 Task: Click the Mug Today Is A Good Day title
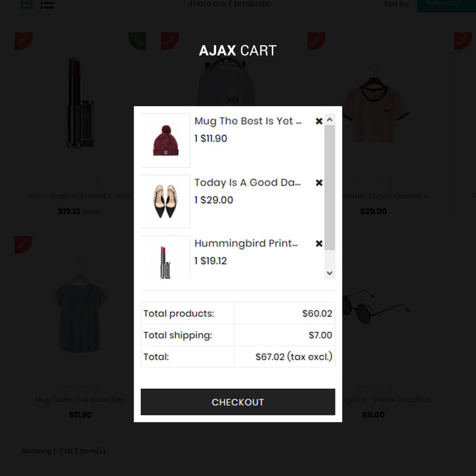[x=80, y=399]
